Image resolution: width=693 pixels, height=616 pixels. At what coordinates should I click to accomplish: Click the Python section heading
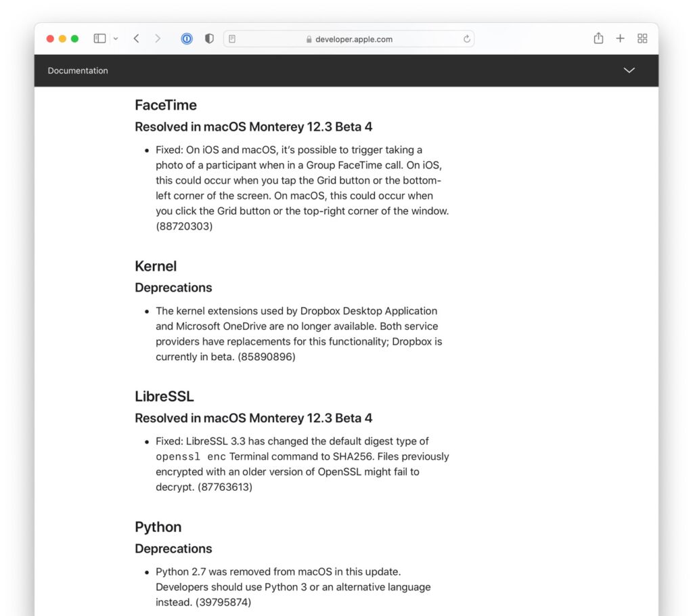point(158,527)
